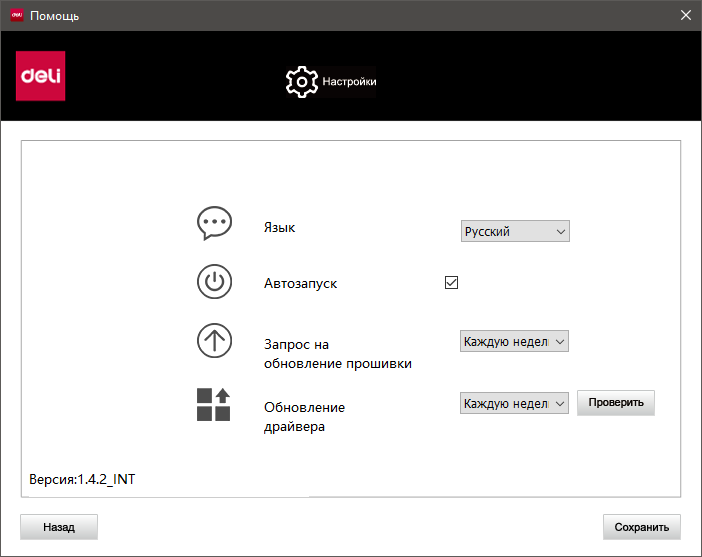Click the Язык label
Screen dimensions: 702x557
279,227
